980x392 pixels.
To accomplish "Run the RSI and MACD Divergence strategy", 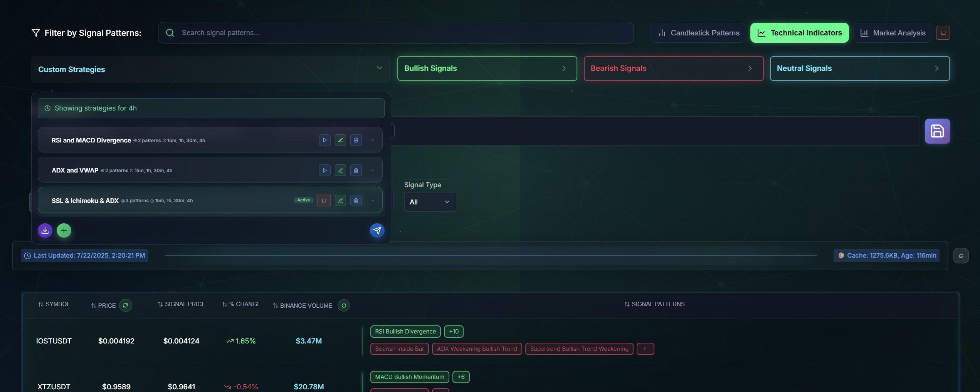I will [x=325, y=140].
